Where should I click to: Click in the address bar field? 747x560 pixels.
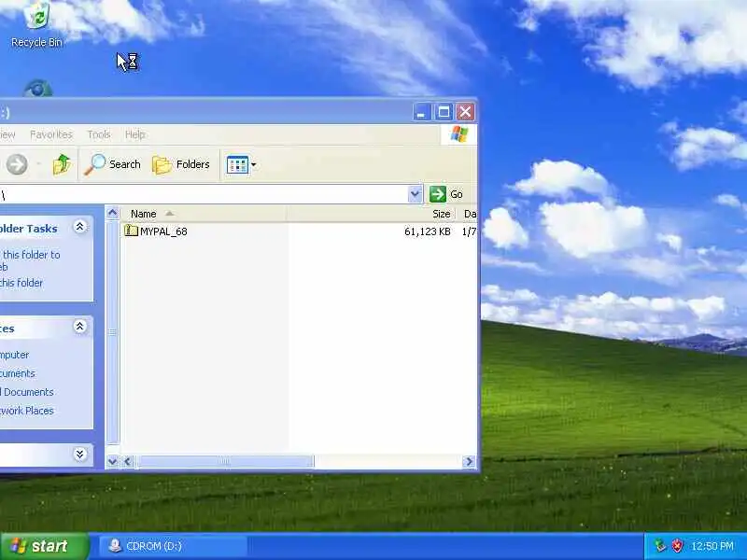pyautogui.click(x=204, y=194)
